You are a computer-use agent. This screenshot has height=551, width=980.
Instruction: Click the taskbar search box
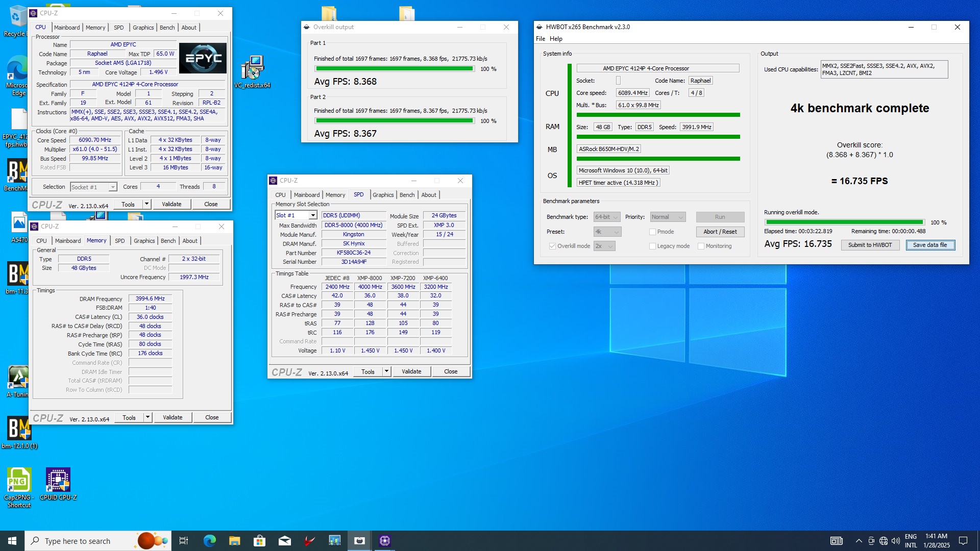pos(97,541)
